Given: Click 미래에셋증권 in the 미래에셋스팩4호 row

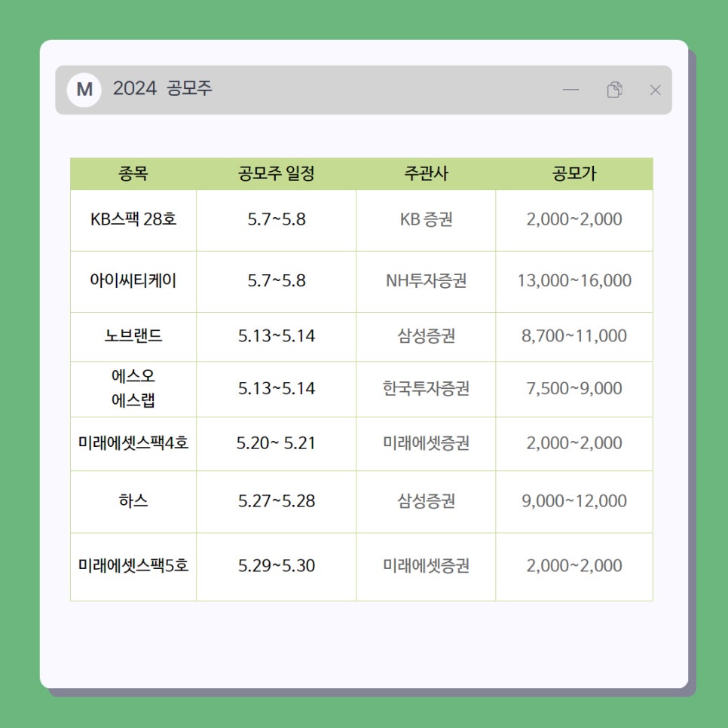Looking at the screenshot, I should click(x=426, y=443).
